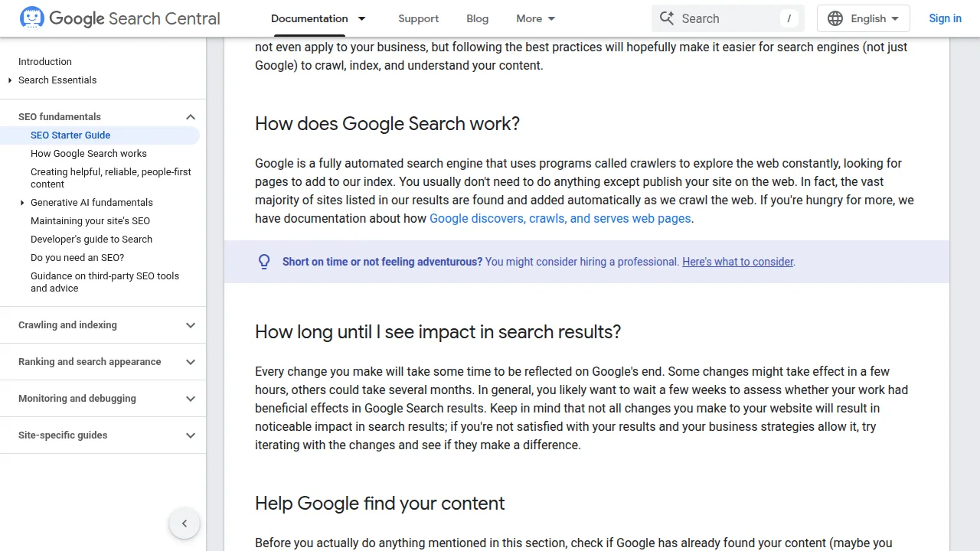Click into the Search input field

[x=727, y=18]
